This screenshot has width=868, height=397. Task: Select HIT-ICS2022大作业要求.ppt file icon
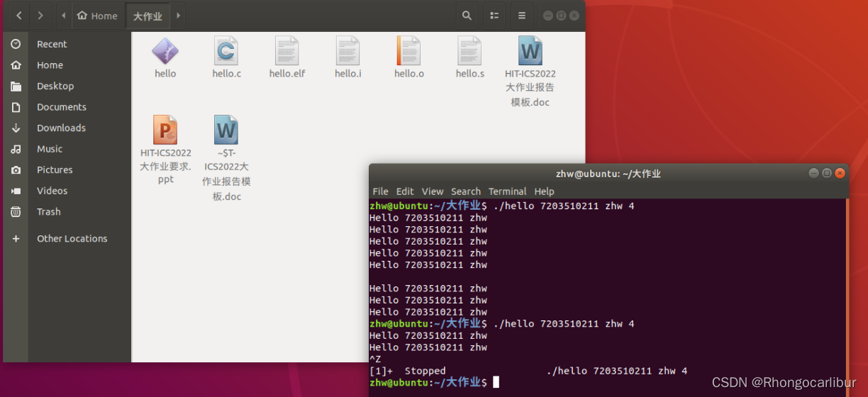tap(165, 130)
